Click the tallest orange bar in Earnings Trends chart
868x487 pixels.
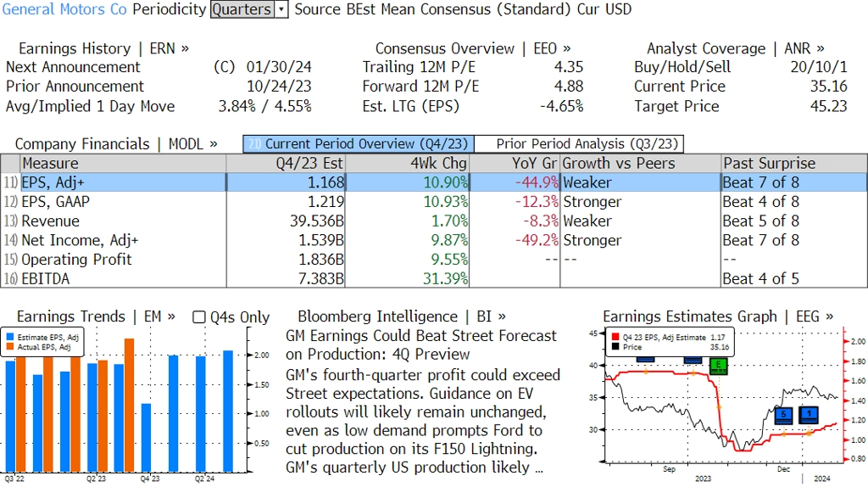click(x=129, y=405)
